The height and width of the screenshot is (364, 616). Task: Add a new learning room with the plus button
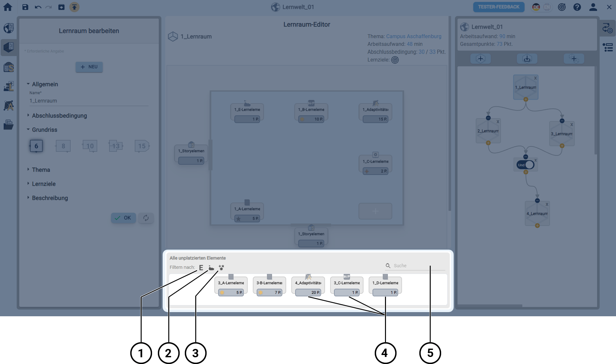coord(480,59)
